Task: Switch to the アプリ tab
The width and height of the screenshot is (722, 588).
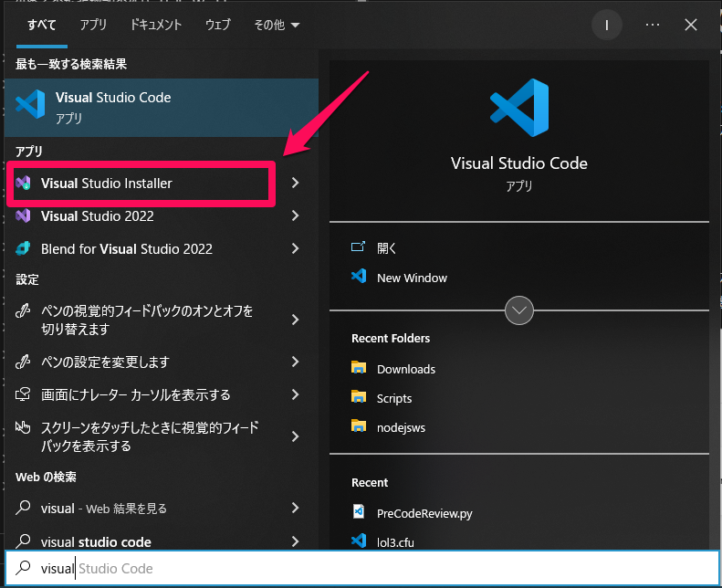Action: (x=93, y=25)
